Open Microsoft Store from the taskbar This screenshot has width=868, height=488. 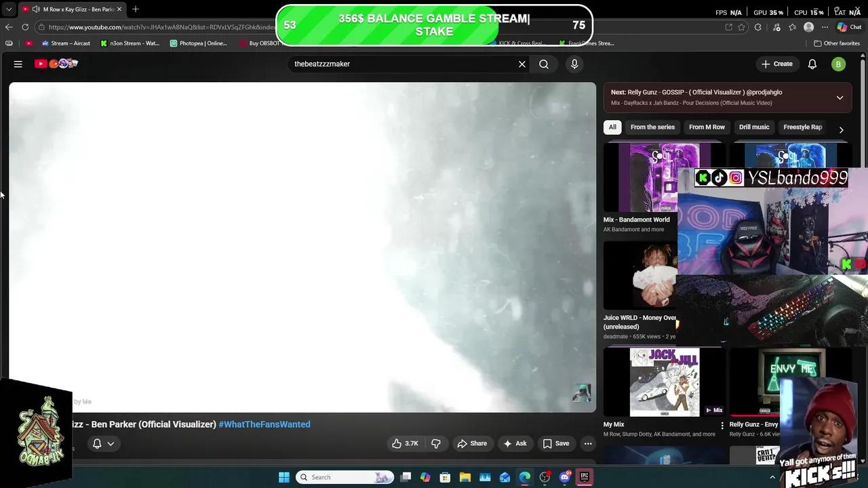tap(446, 477)
